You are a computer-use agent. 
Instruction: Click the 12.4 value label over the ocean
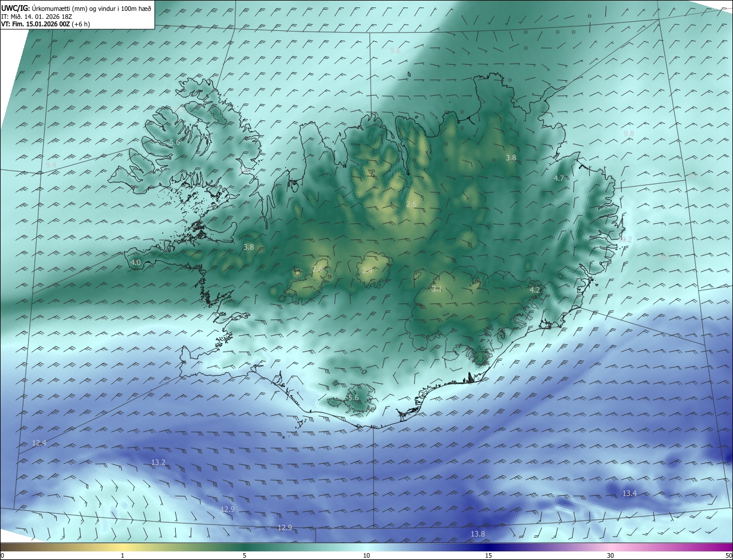tap(40, 443)
